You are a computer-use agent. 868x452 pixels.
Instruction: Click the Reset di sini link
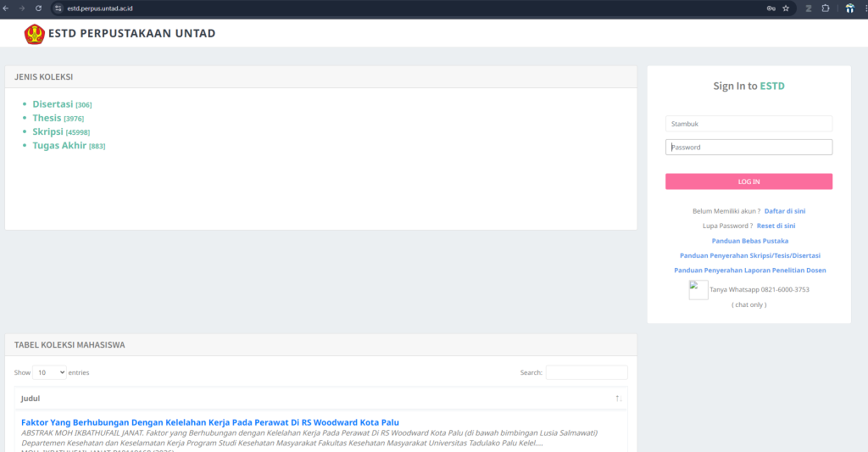(776, 226)
